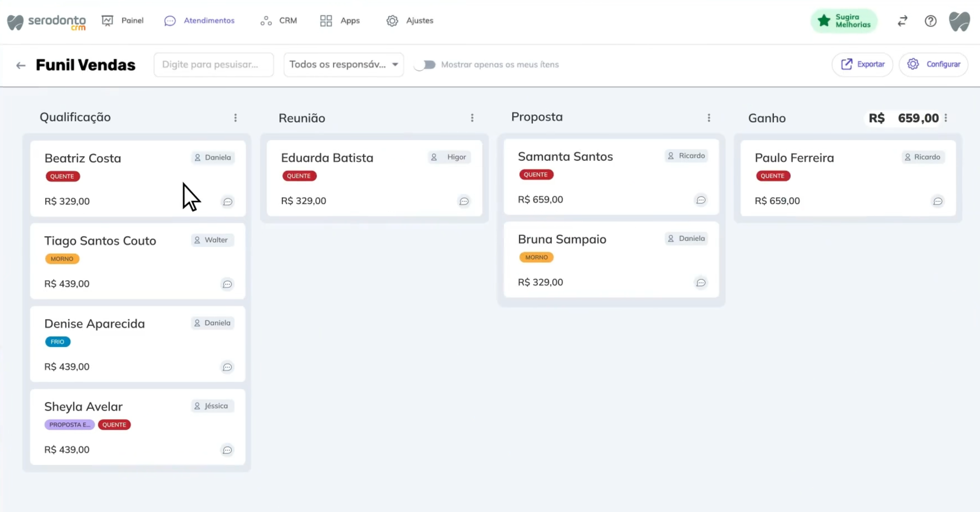
Task: Open the Qualificação column options menu
Action: coord(236,118)
